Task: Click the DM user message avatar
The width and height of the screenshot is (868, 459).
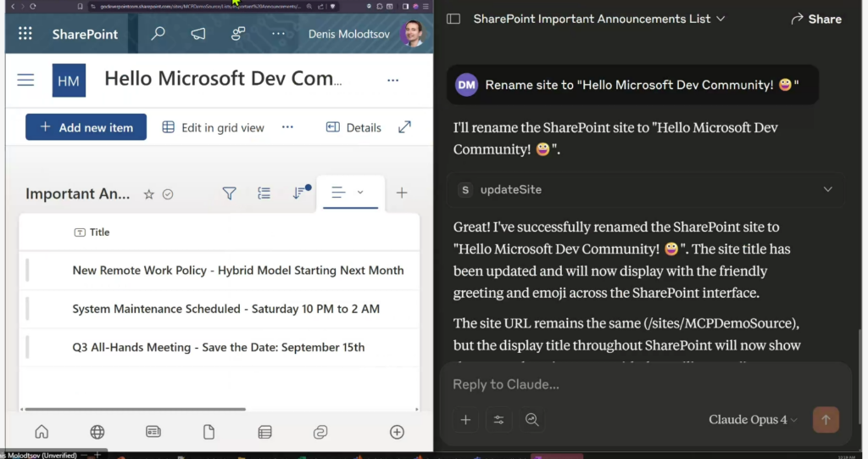Action: tap(467, 85)
